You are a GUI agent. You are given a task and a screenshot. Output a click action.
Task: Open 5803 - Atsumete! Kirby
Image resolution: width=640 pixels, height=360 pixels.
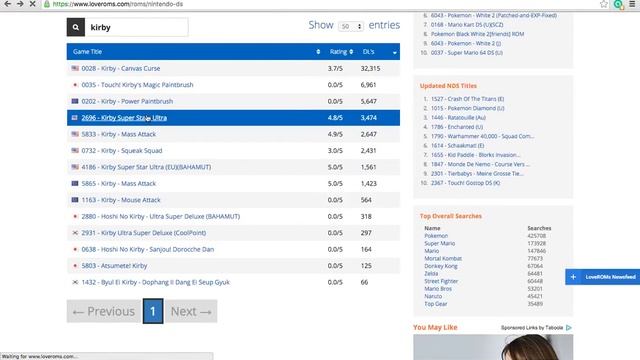(x=114, y=266)
